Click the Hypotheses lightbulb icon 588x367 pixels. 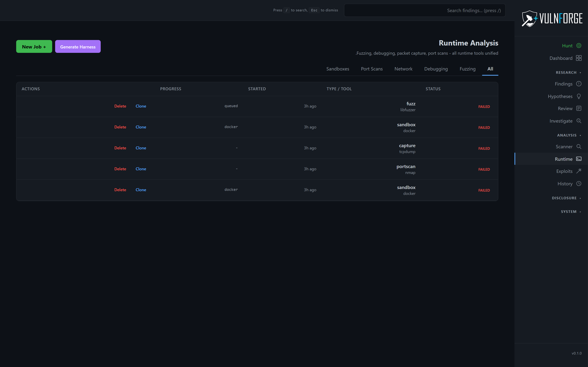[579, 96]
